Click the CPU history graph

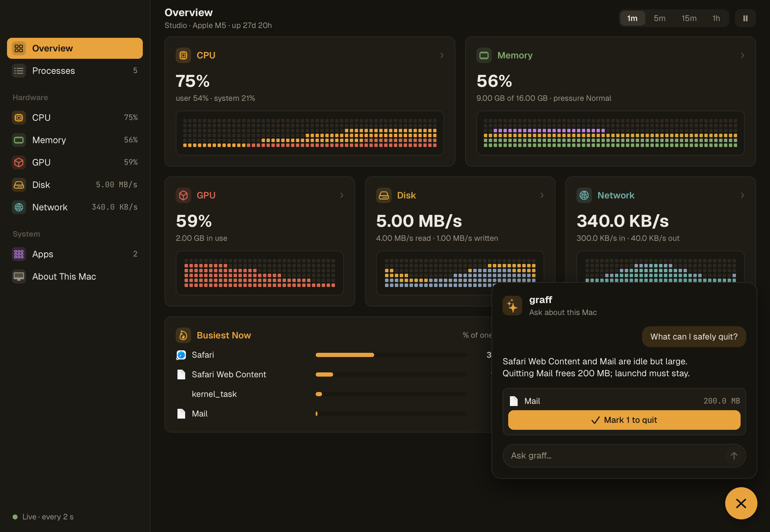coord(310,133)
